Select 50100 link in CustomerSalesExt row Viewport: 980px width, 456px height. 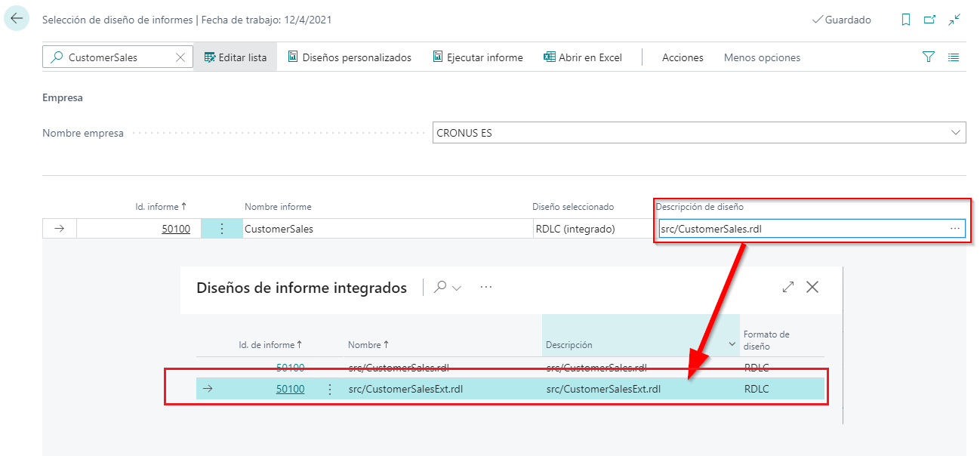291,389
